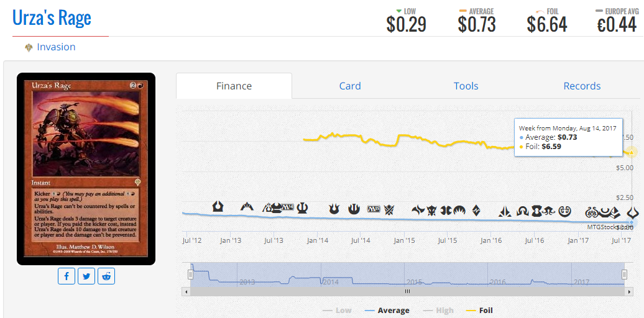Click the Oath of the Gatewatch set icon
Screen dimensions: 644x318
click(x=505, y=211)
